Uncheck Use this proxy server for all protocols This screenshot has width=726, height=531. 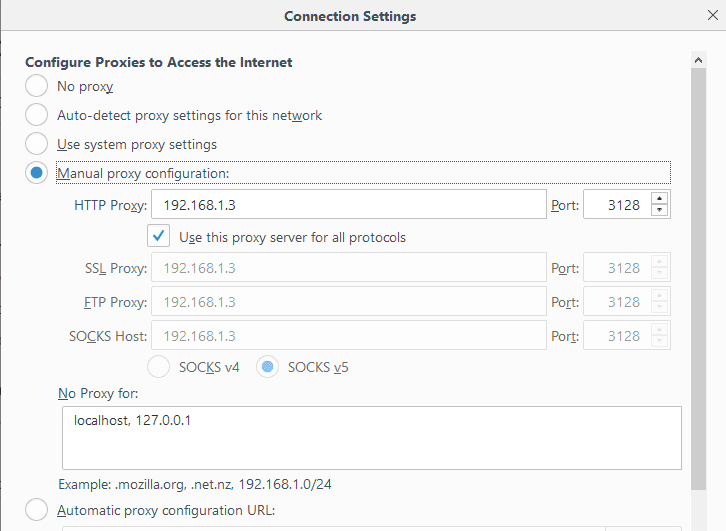[x=158, y=236]
